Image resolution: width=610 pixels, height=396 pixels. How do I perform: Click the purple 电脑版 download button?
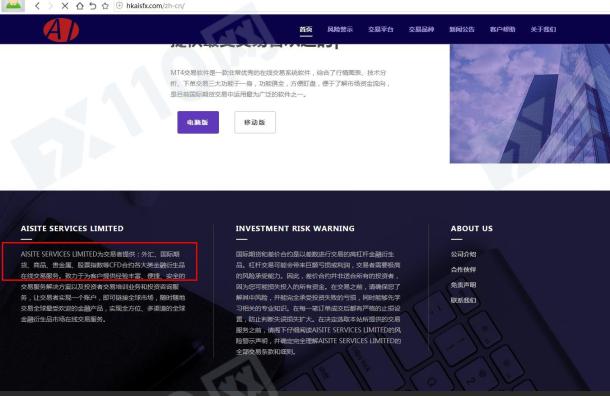coord(198,122)
